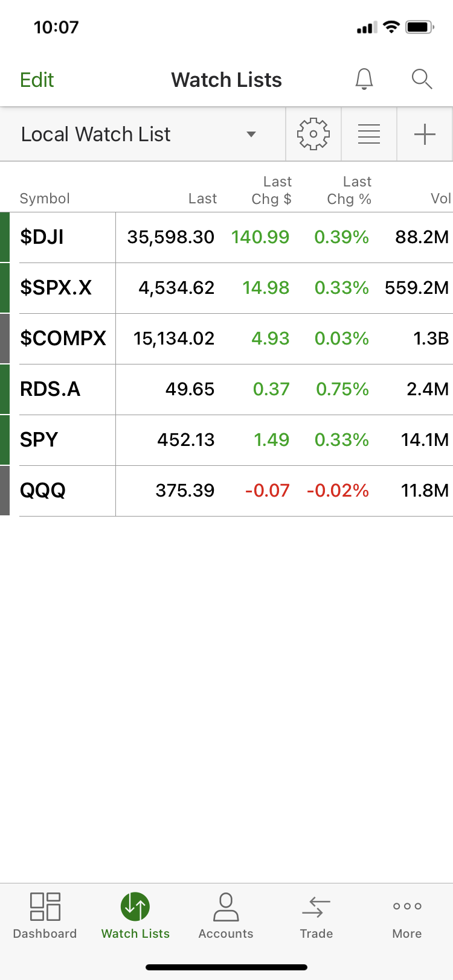Screen dimensions: 453x980
Task: Tap the green bar beside SPY
Action: [5, 440]
